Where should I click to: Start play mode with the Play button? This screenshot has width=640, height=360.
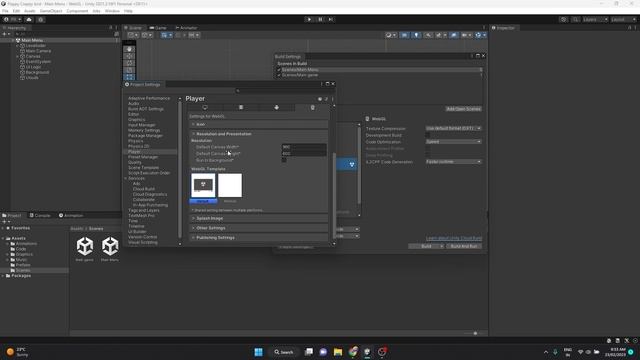click(309, 19)
